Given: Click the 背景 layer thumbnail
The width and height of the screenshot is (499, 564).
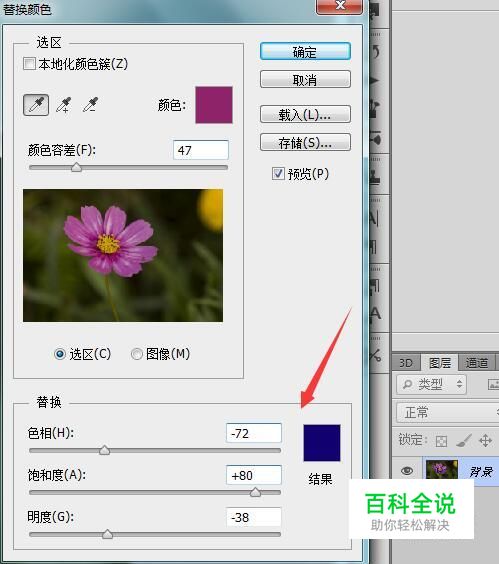Looking at the screenshot, I should 442,469.
